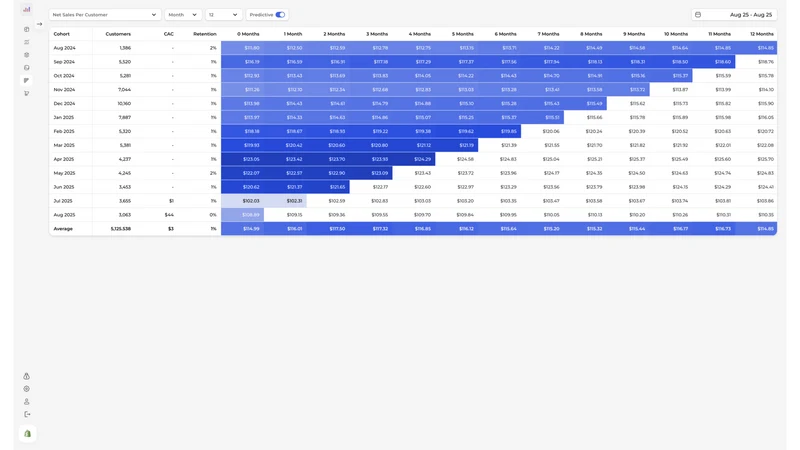Click the $3 CAC cell in Average row
Image resolution: width=800 pixels, height=450 pixels.
click(x=171, y=229)
